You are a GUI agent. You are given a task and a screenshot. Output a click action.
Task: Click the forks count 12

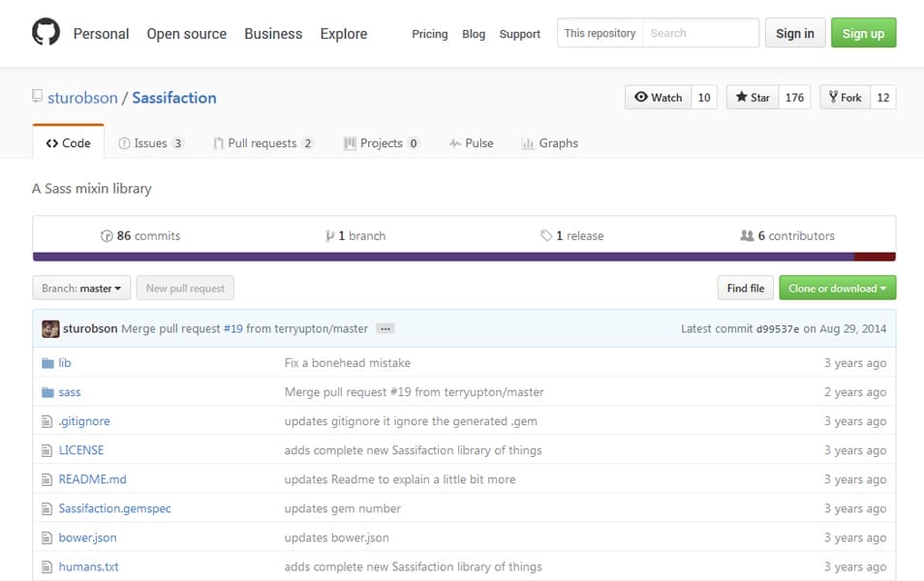point(882,97)
